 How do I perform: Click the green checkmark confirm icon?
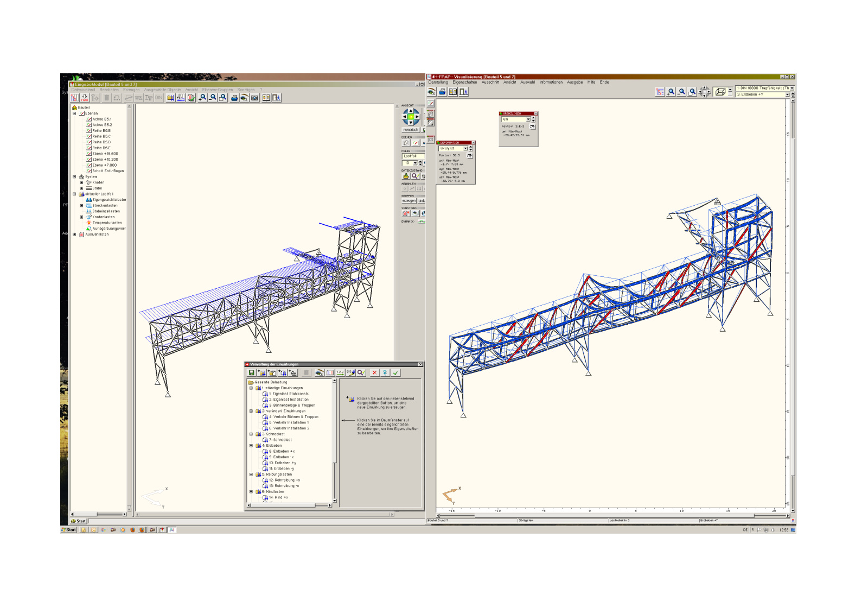point(395,373)
